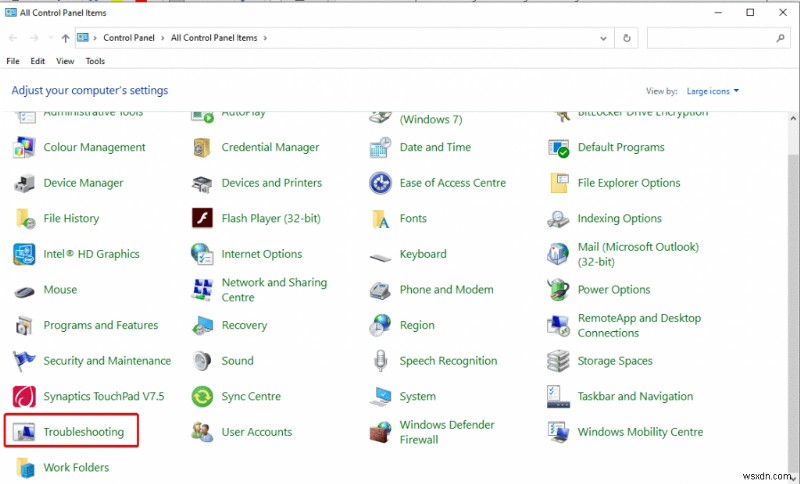
Task: Click the Synaptics TouchPad icon
Action: [x=24, y=397]
